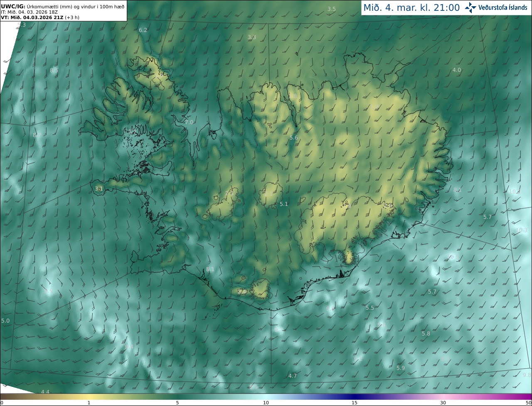
Task: Click the Veðurstofa Íslands wave logo icon
Action: [470, 7]
